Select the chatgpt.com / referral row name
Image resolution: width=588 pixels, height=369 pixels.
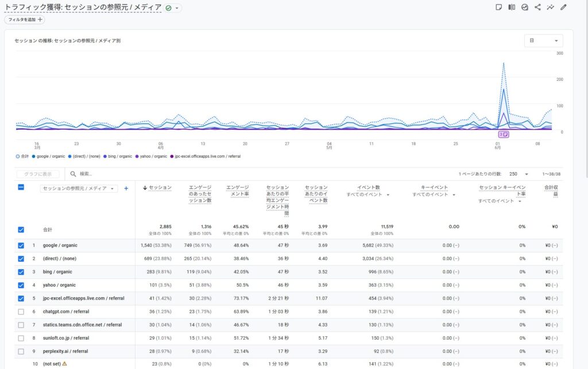66,312
